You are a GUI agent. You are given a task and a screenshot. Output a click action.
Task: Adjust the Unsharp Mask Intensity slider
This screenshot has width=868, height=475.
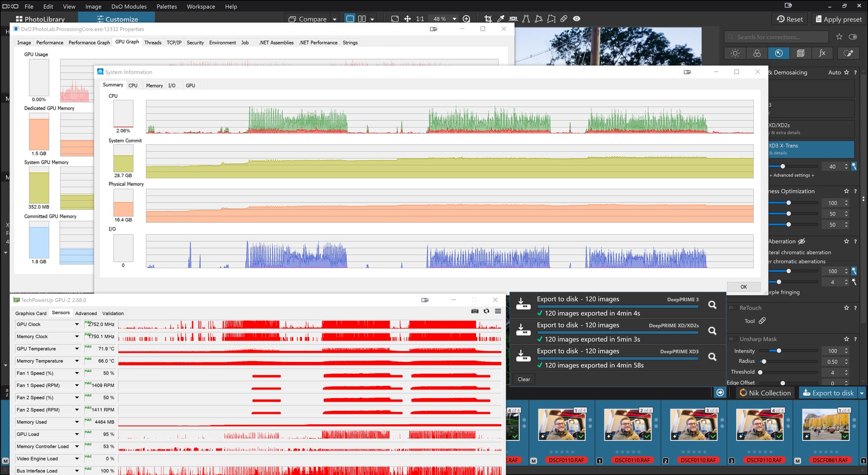tap(778, 351)
